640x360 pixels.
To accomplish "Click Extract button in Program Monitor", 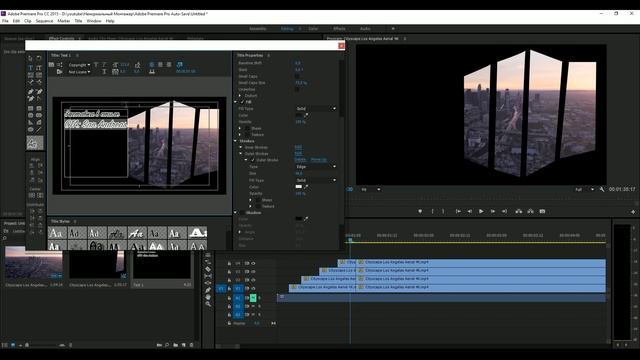I will pos(530,211).
